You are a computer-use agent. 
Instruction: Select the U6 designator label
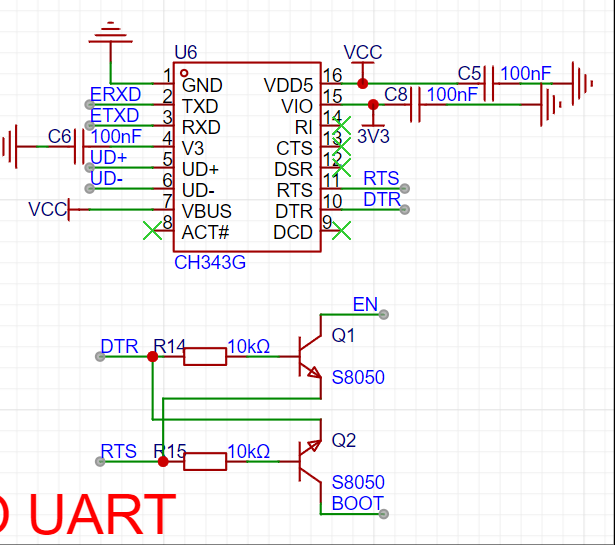click(x=186, y=53)
